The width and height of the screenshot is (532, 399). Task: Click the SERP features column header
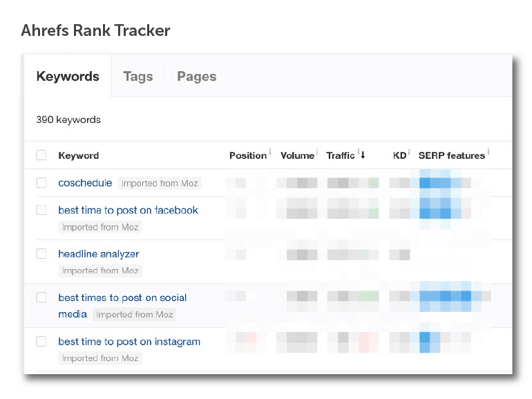[x=452, y=155]
